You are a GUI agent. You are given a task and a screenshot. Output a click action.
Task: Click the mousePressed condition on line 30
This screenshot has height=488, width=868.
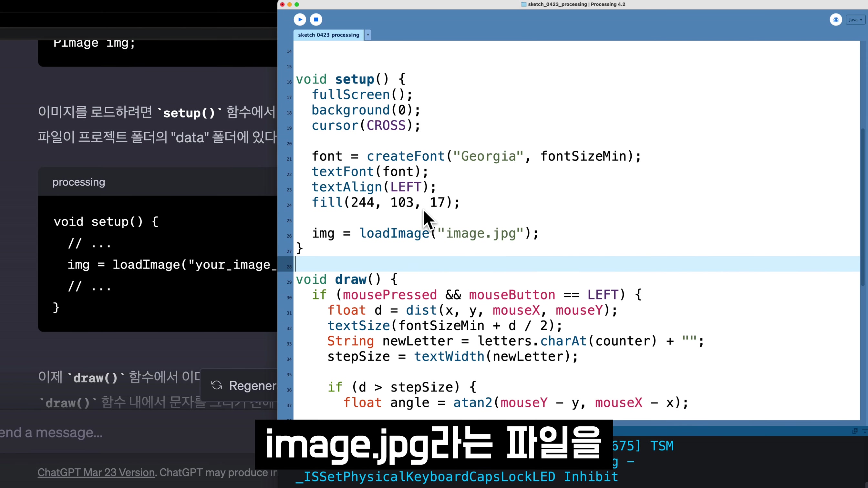(x=389, y=295)
